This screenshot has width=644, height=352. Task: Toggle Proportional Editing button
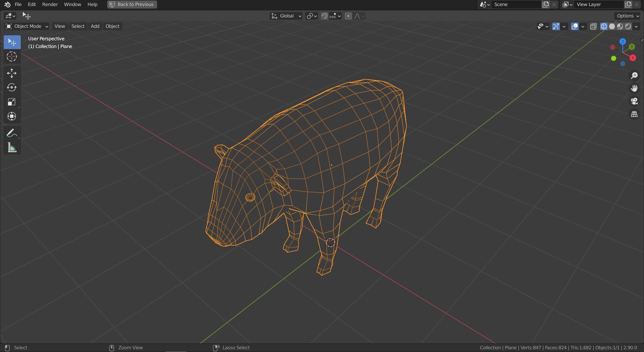pos(348,16)
